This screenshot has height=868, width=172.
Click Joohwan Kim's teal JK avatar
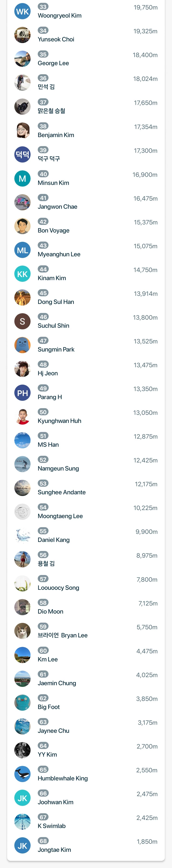22,798
